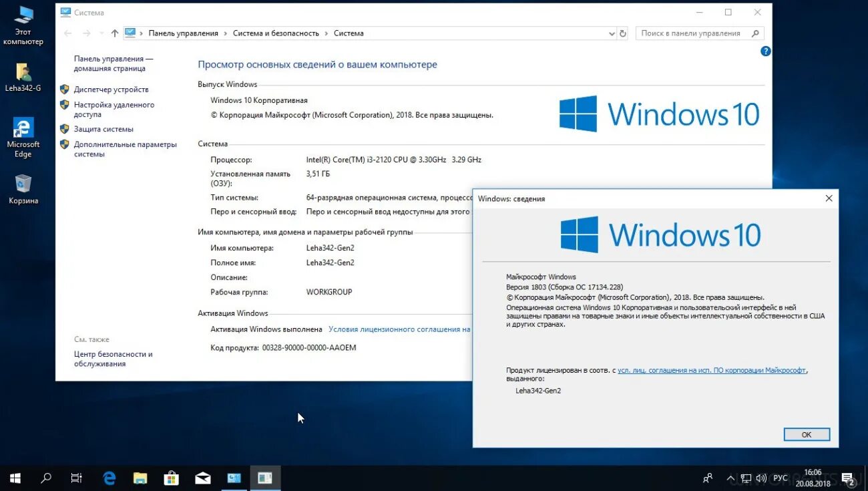
Task: Select Версия 1803 build text in winver
Action: [x=564, y=287]
